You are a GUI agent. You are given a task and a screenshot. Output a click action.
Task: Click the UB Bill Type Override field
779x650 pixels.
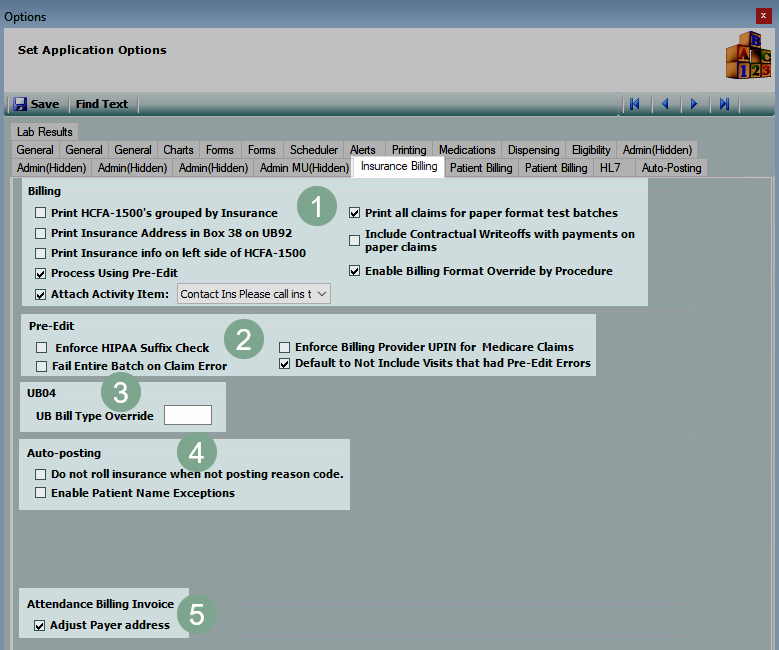pos(187,415)
